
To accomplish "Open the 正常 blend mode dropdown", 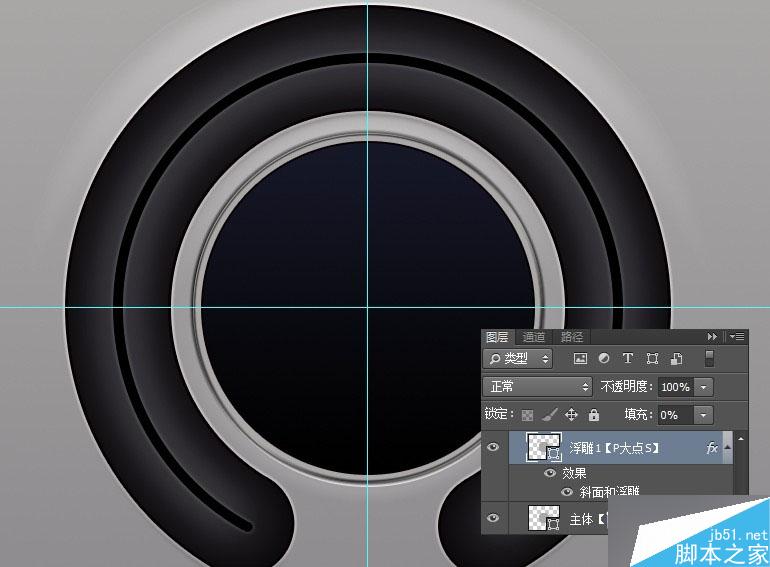I will point(538,387).
